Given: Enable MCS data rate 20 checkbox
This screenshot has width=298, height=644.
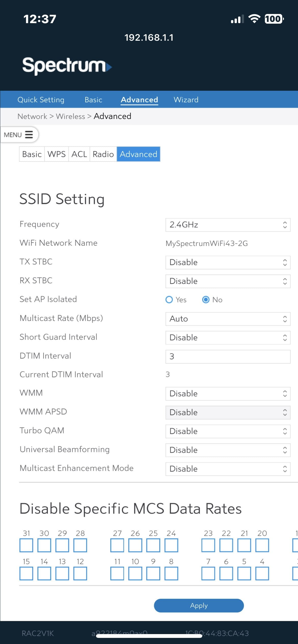Looking at the screenshot, I should (x=262, y=545).
